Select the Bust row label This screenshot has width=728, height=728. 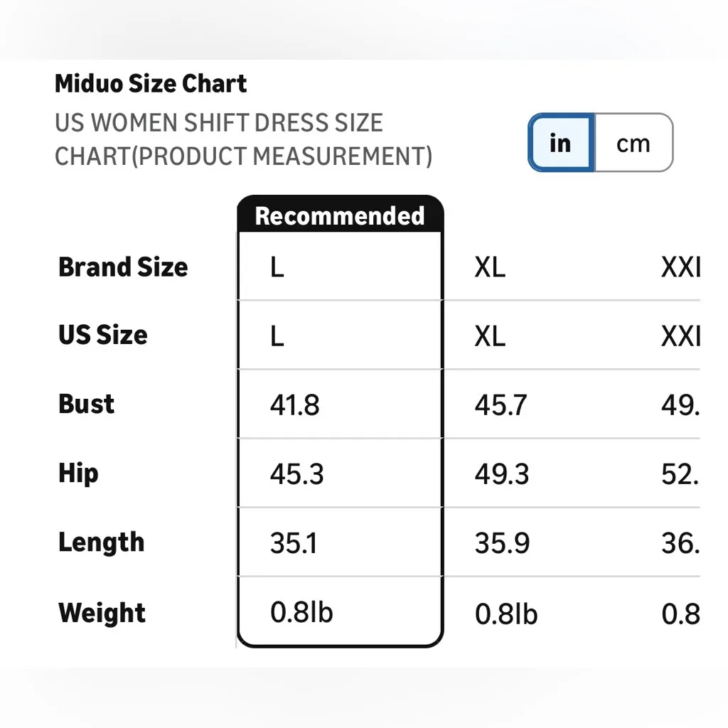[x=85, y=403]
